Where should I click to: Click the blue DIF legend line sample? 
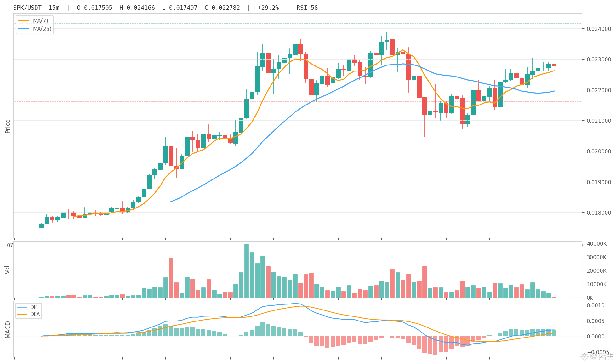(x=22, y=307)
